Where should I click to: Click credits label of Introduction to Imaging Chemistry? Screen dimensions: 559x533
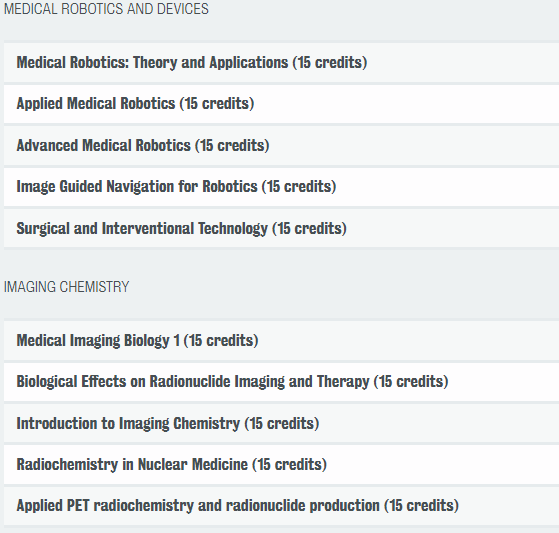click(x=282, y=424)
